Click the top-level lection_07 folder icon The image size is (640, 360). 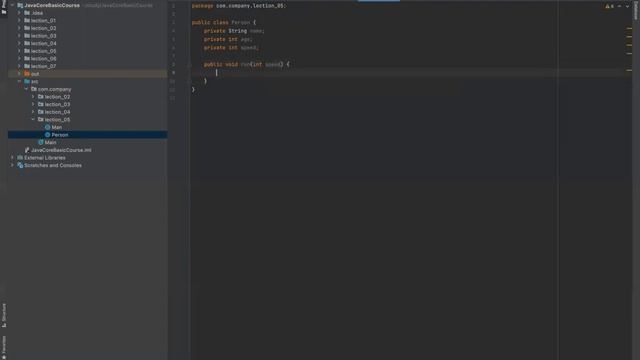coord(27,66)
